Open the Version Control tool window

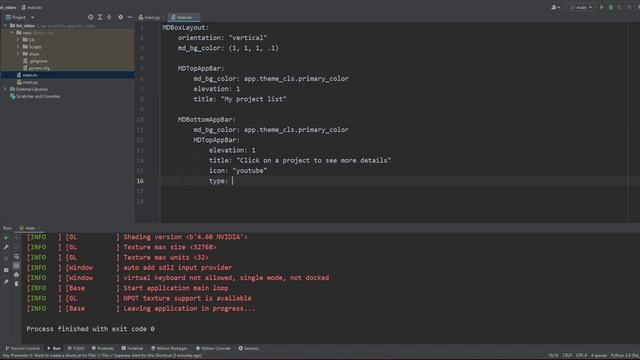click(22, 348)
